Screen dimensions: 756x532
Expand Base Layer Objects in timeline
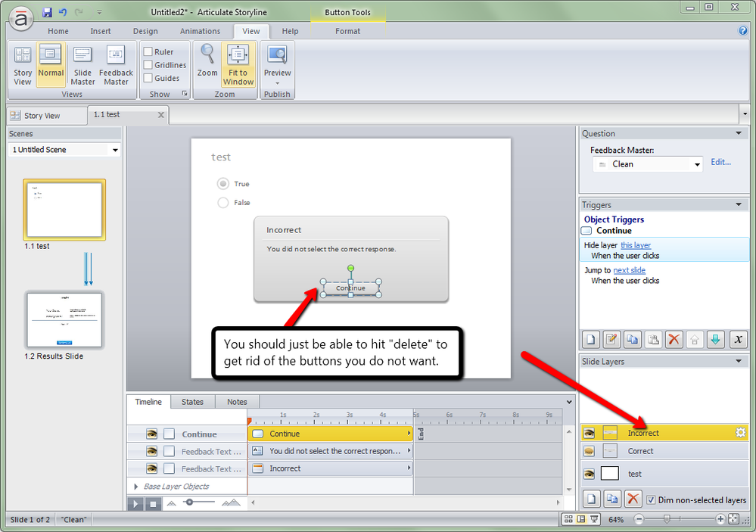point(136,487)
